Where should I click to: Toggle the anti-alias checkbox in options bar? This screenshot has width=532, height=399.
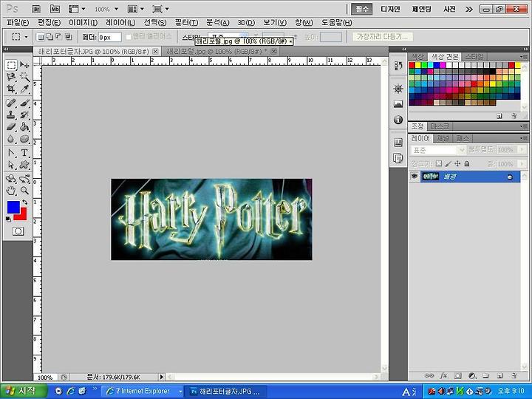[x=129, y=37]
